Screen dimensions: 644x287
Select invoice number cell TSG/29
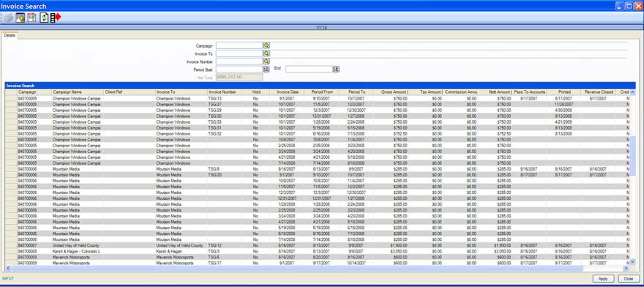coord(224,111)
